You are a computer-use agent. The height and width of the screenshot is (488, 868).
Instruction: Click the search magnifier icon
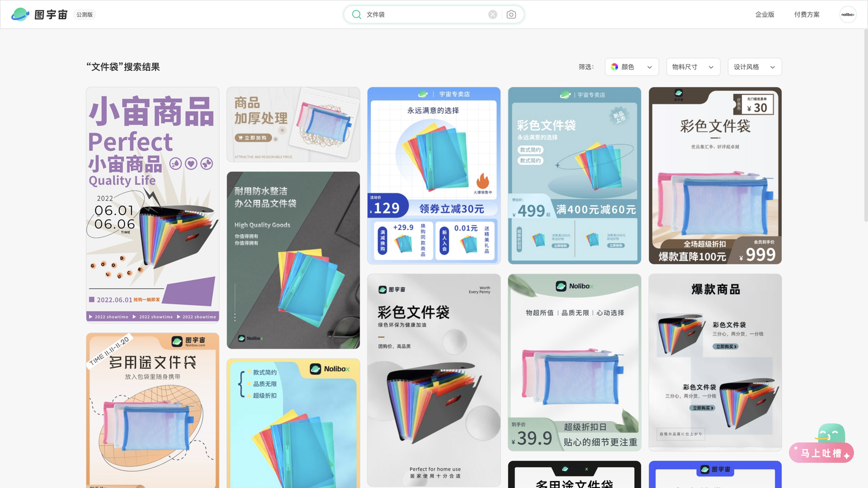[356, 14]
